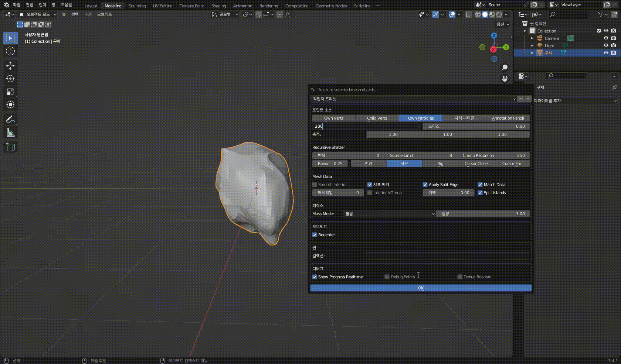The width and height of the screenshot is (621, 364).
Task: Select the Add Cube tool
Action: 10,147
